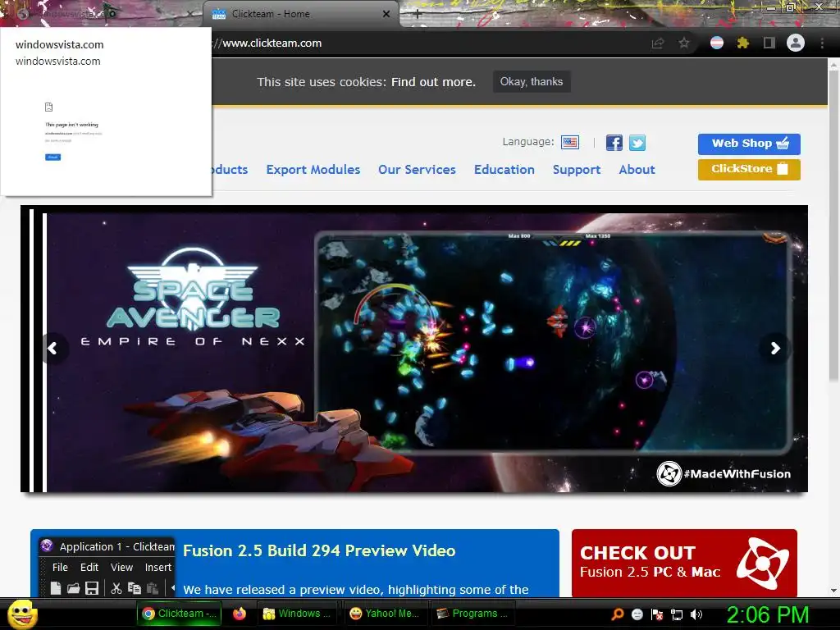Click the security flag tray icon
Image resolution: width=840 pixels, height=630 pixels.
tap(657, 614)
